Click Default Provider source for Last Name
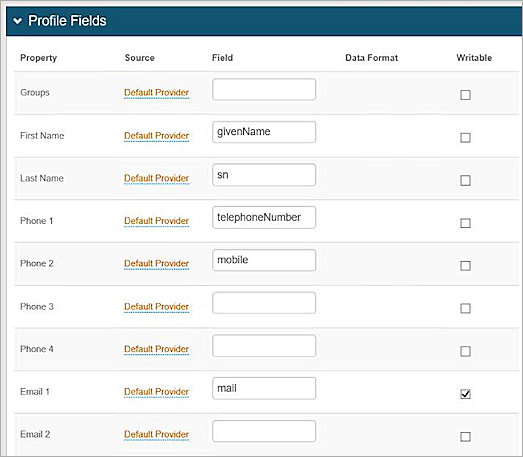 [x=156, y=178]
